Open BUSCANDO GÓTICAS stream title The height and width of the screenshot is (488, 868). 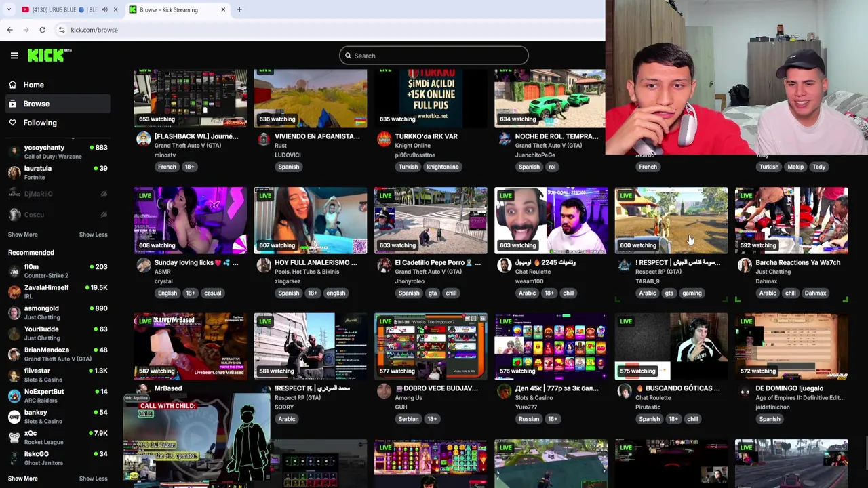(677, 388)
